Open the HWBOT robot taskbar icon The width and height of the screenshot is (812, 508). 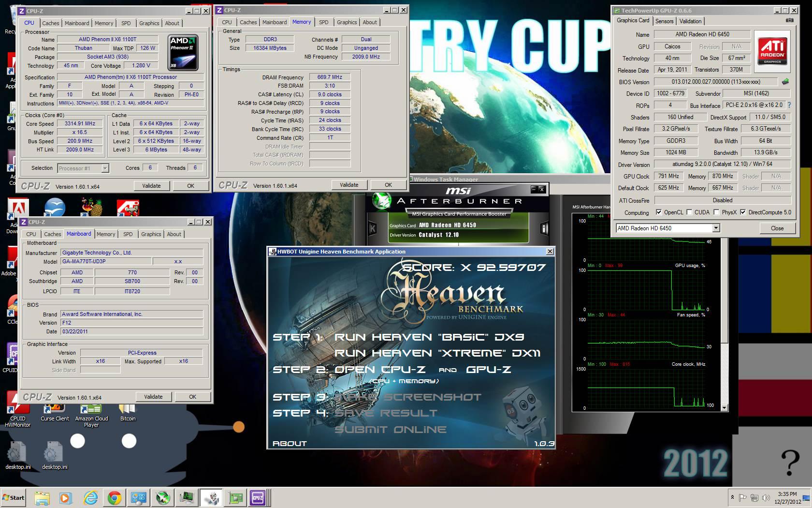(x=212, y=497)
